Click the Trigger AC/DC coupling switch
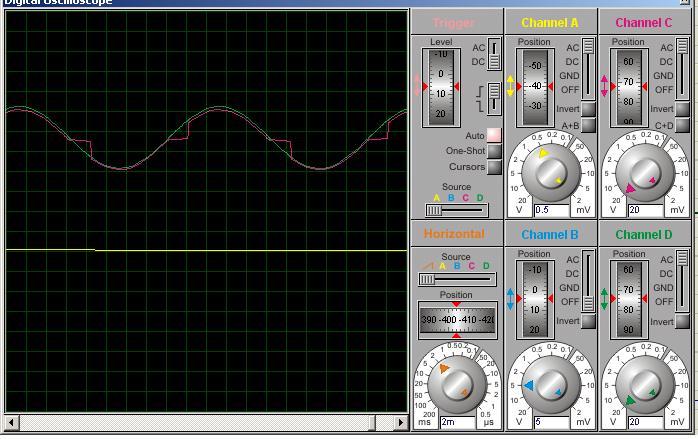The width and height of the screenshot is (698, 439). tap(494, 54)
